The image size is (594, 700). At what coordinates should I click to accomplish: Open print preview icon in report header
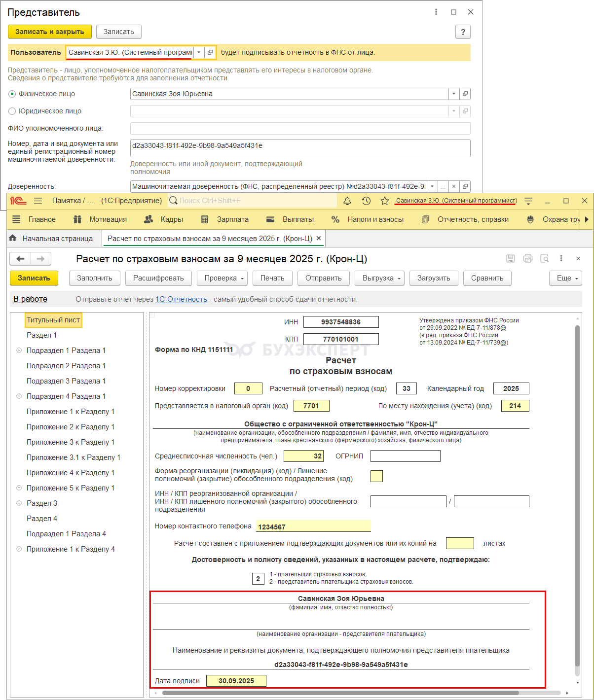pyautogui.click(x=545, y=259)
